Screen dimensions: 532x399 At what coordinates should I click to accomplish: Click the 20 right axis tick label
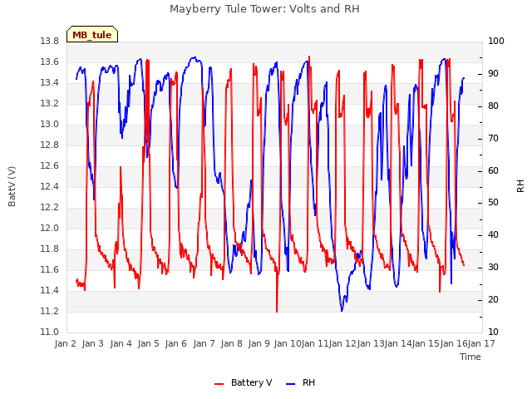tap(493, 299)
